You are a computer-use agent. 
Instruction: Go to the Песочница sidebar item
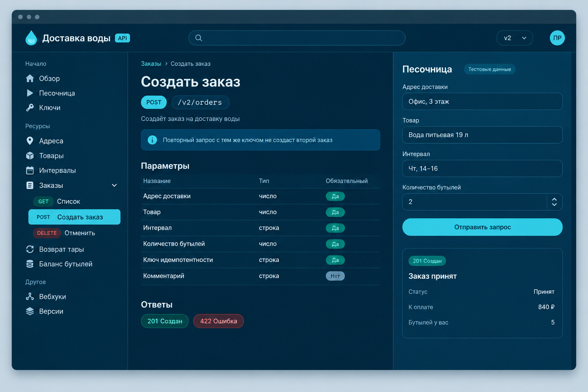57,93
